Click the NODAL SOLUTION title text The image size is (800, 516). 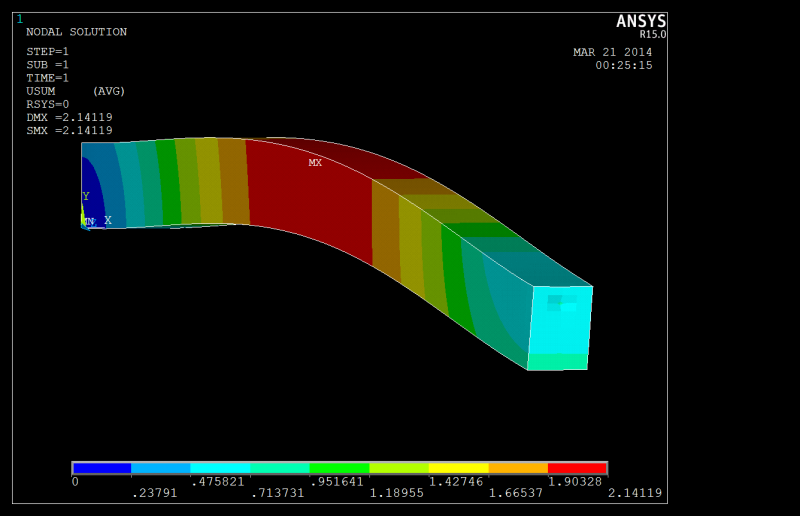pyautogui.click(x=77, y=32)
